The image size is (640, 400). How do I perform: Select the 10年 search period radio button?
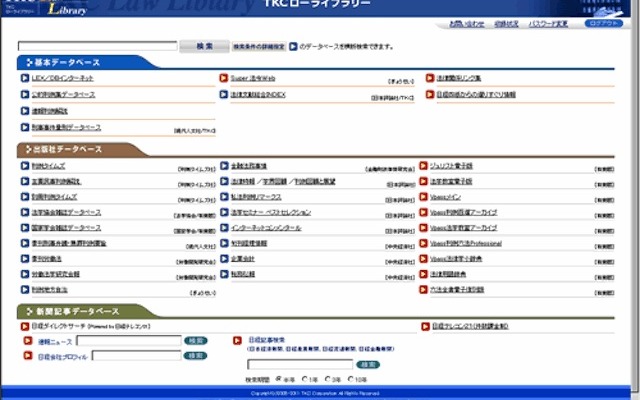351,379
